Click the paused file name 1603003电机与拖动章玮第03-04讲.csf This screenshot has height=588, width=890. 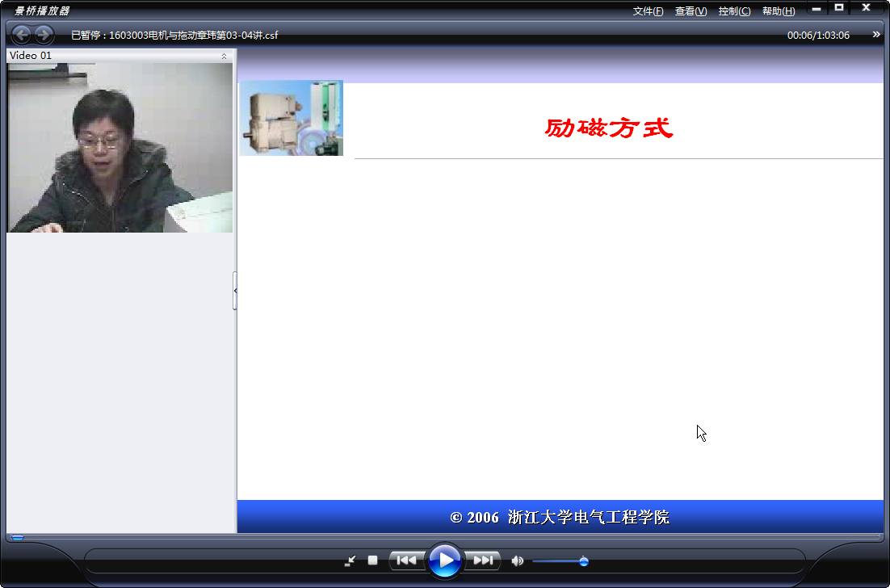(x=194, y=36)
